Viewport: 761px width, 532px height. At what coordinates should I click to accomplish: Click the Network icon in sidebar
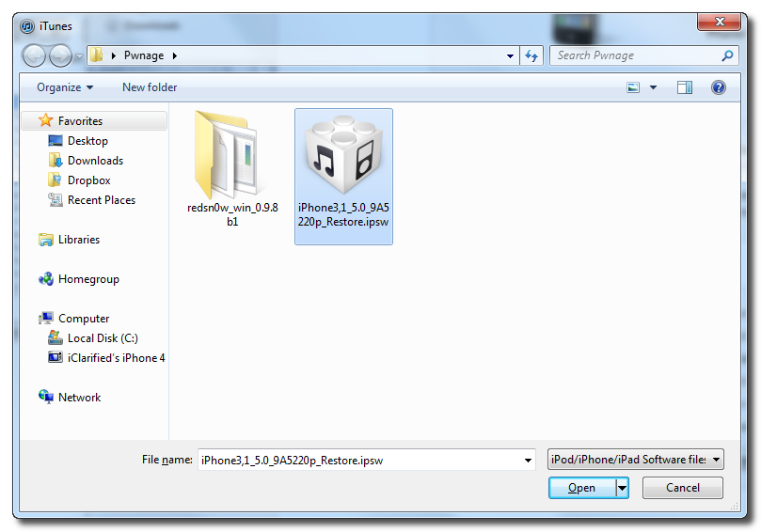(46, 397)
